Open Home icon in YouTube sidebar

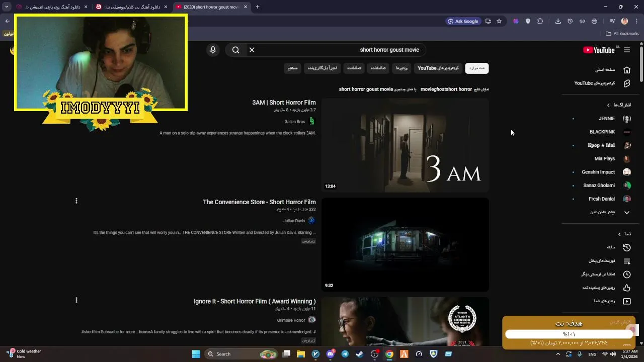[x=626, y=70]
